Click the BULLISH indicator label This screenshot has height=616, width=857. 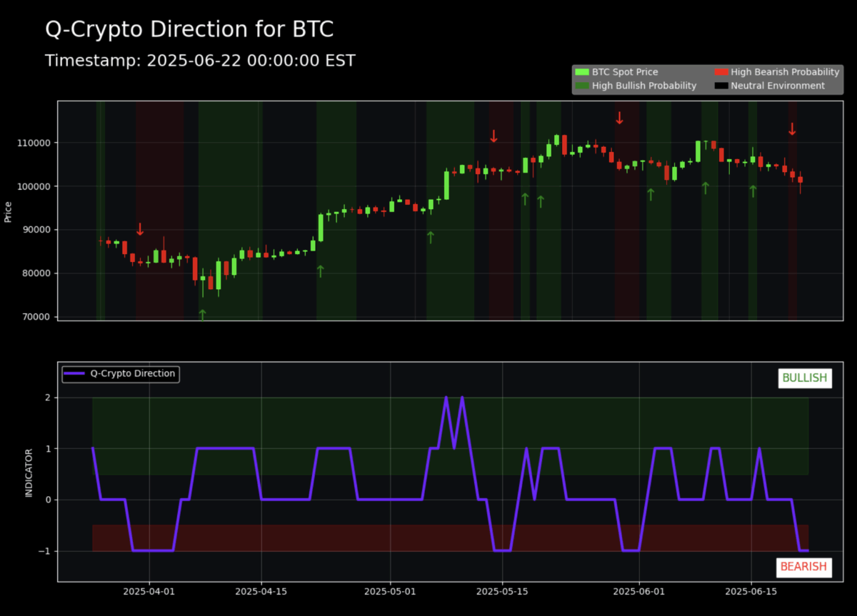coord(805,378)
